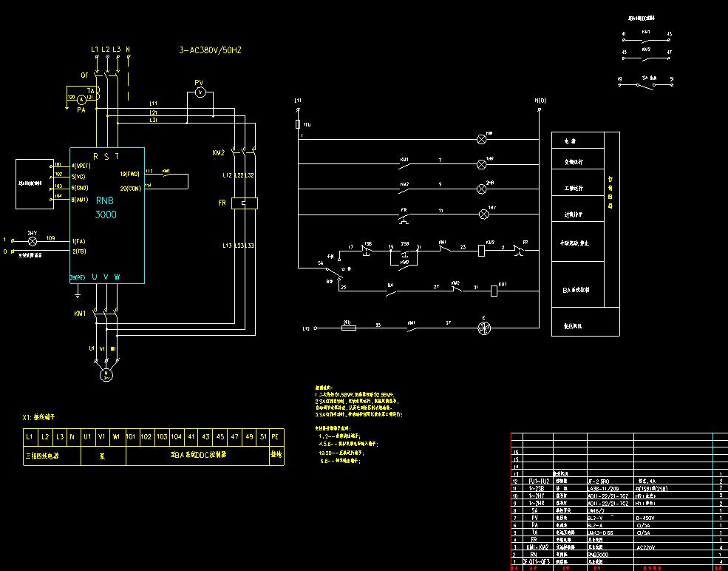Click wire number '11' on the FR rung
The width and height of the screenshot is (728, 571).
tap(440, 211)
